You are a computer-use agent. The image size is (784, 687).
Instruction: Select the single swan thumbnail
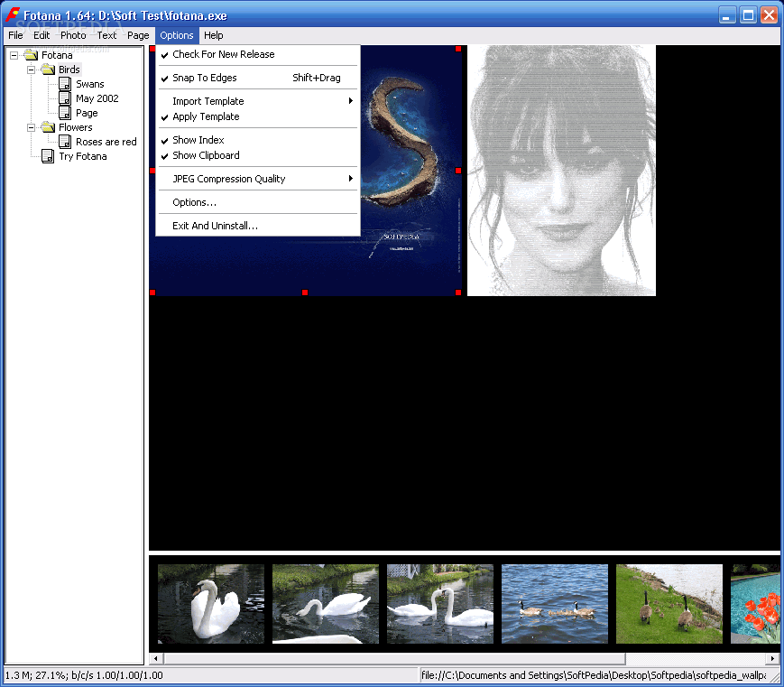(211, 604)
